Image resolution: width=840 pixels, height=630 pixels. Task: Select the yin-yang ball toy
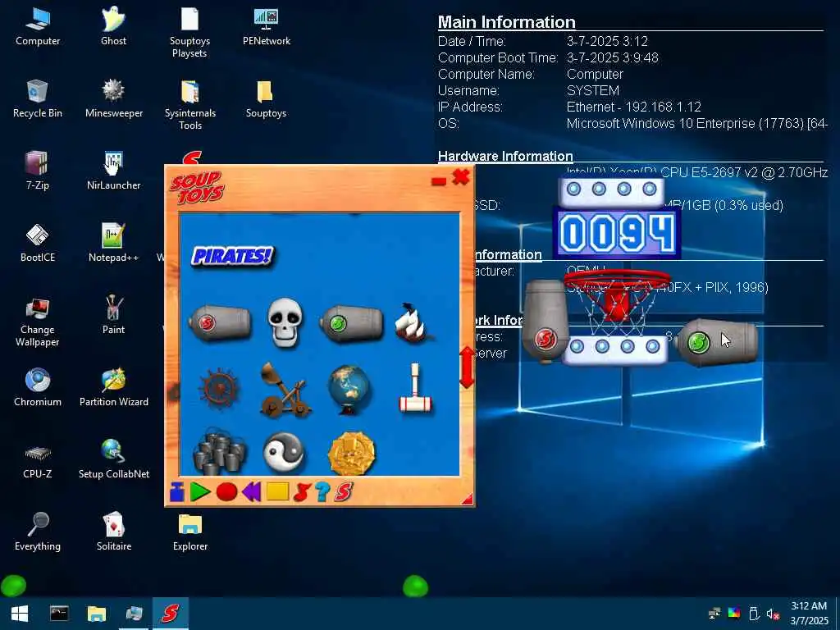coord(285,453)
